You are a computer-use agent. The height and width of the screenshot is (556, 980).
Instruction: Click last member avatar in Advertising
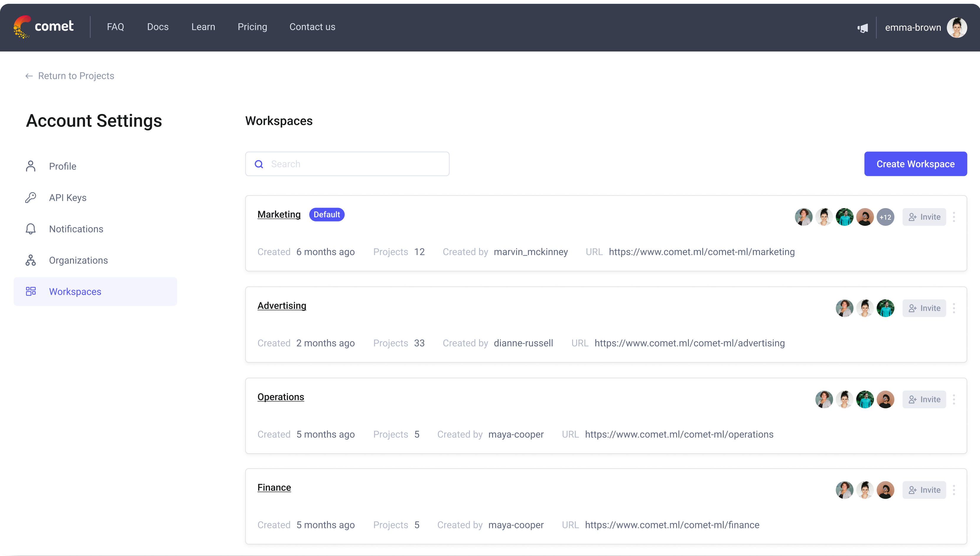[885, 308]
